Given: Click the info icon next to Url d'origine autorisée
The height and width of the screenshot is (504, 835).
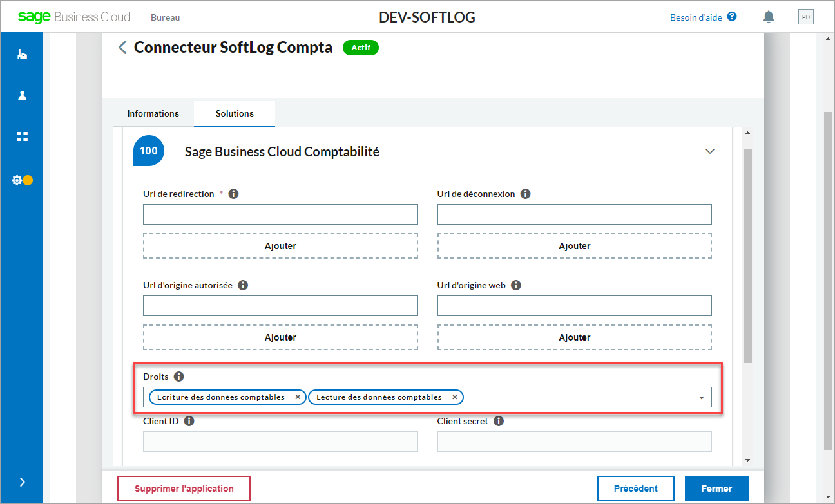Looking at the screenshot, I should pyautogui.click(x=243, y=285).
